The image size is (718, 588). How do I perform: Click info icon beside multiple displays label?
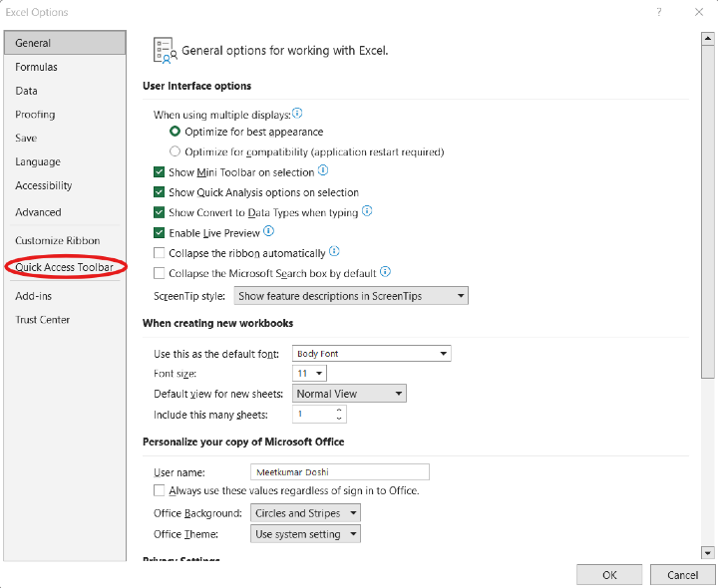point(297,114)
